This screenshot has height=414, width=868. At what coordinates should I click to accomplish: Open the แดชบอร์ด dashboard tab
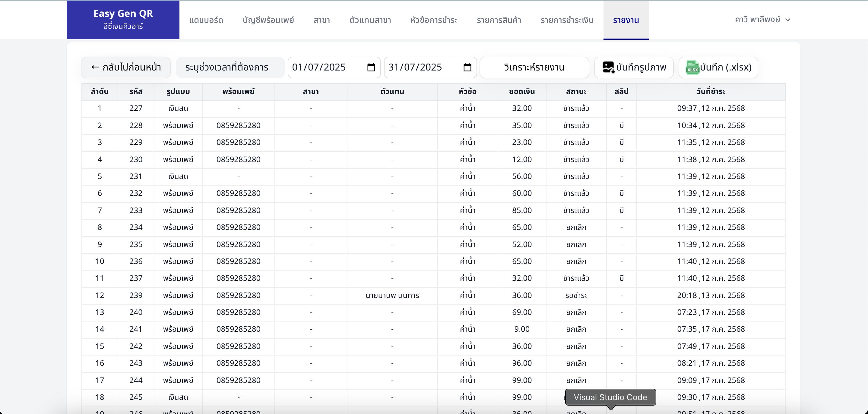point(206,20)
